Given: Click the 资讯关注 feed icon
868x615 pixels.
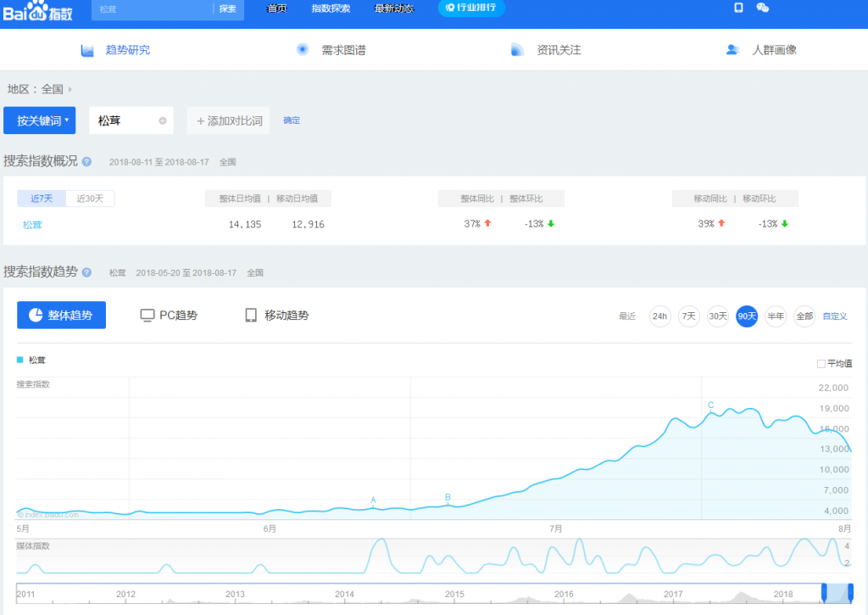Looking at the screenshot, I should (517, 50).
